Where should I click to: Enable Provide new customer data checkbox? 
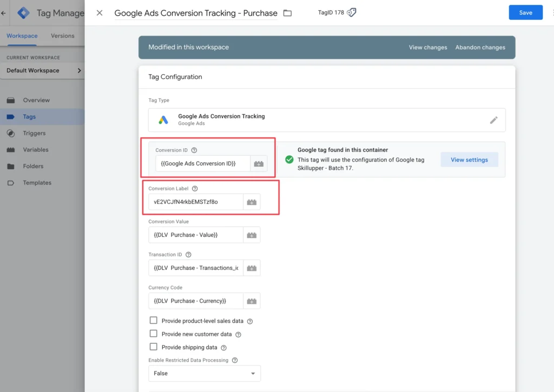pos(153,334)
